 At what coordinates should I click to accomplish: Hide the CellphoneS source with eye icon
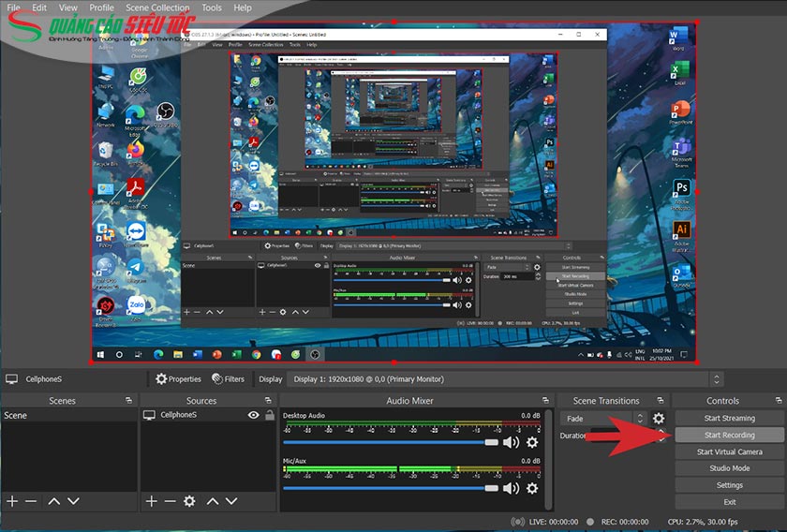coord(253,415)
